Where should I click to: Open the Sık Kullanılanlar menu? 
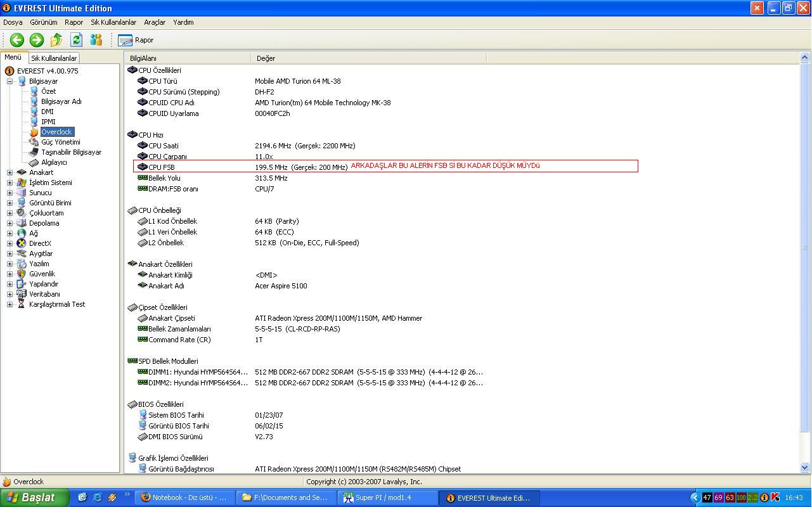click(113, 22)
